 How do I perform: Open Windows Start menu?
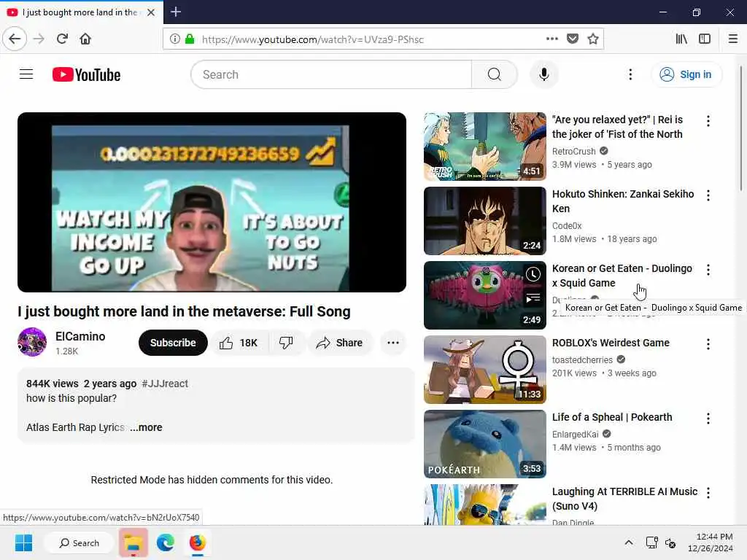23,542
